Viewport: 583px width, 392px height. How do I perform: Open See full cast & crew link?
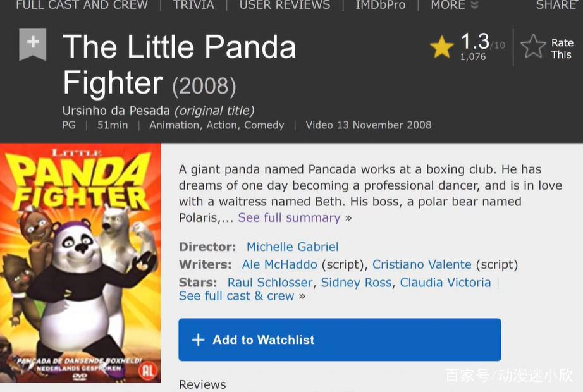[236, 296]
